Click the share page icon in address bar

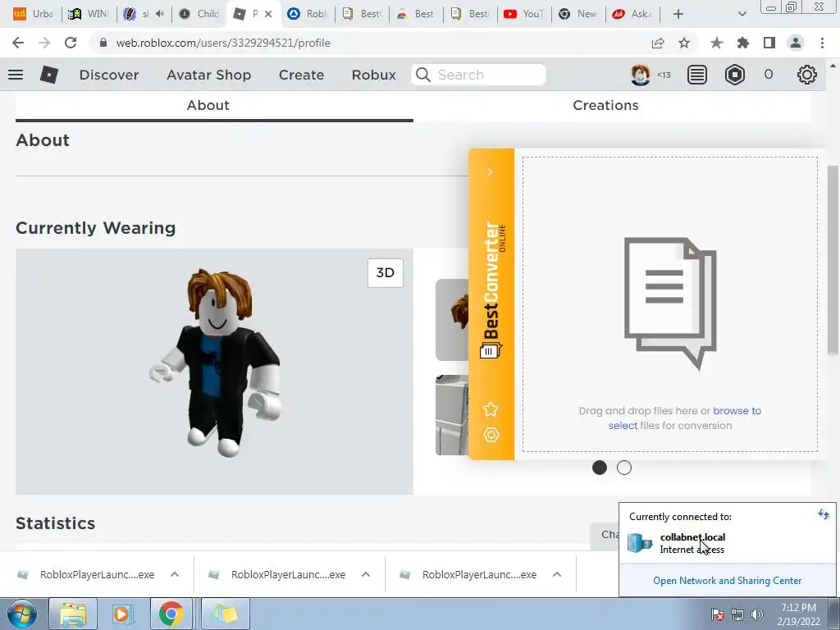(658, 43)
